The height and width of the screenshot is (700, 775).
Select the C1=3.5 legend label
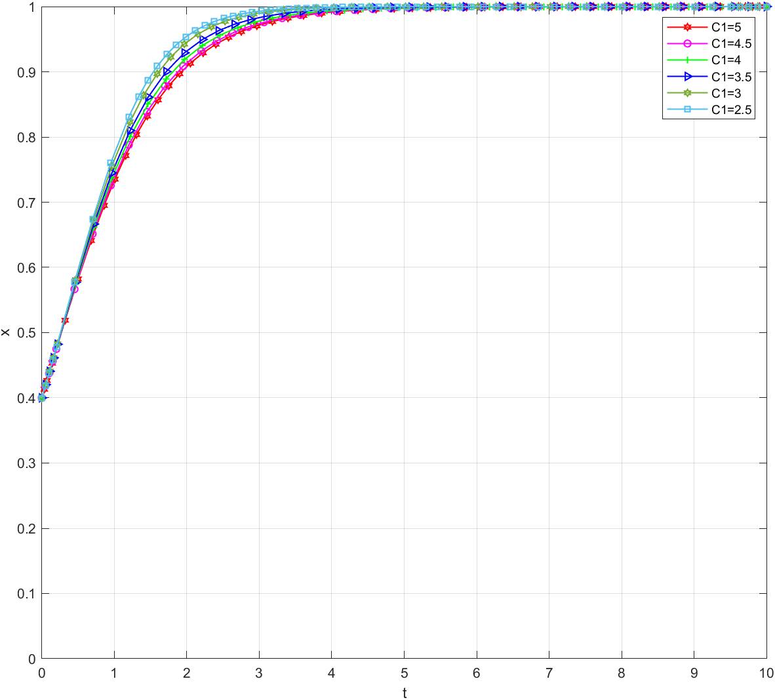pos(731,77)
